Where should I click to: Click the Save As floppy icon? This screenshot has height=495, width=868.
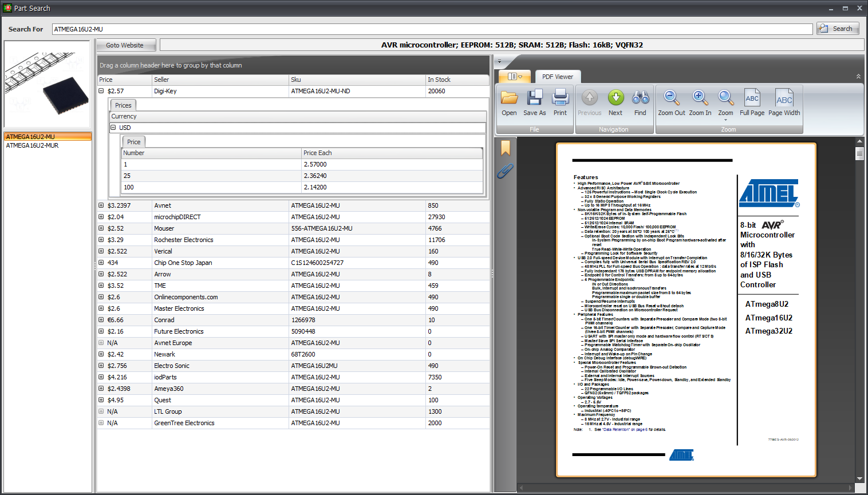click(x=534, y=103)
